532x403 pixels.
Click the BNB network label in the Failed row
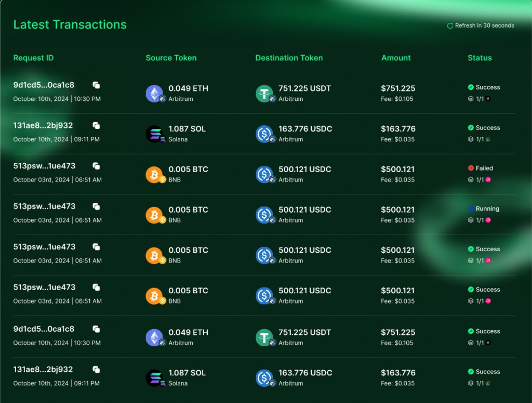(x=175, y=179)
